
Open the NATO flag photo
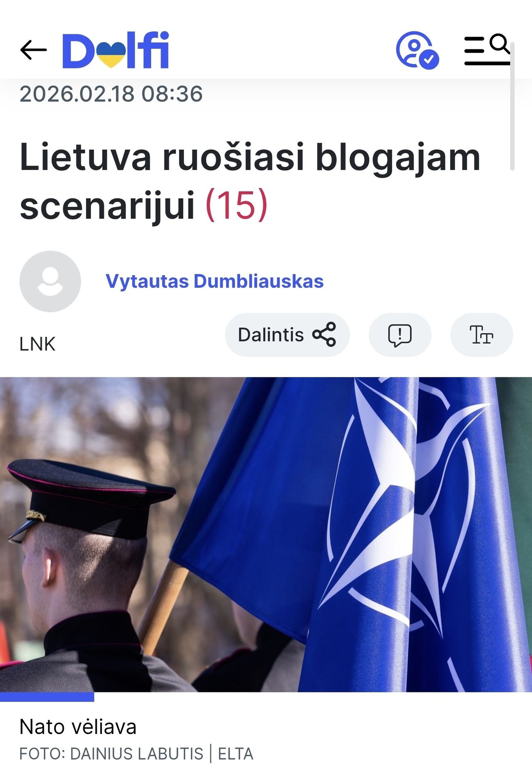(x=266, y=535)
